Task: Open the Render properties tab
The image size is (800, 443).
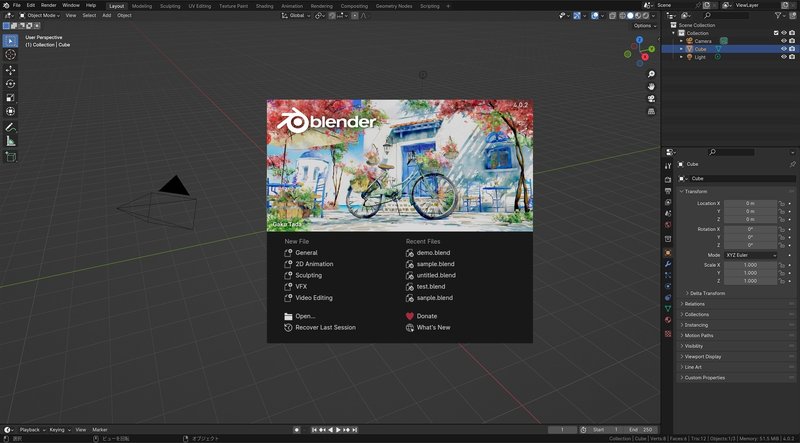Action: 668,180
